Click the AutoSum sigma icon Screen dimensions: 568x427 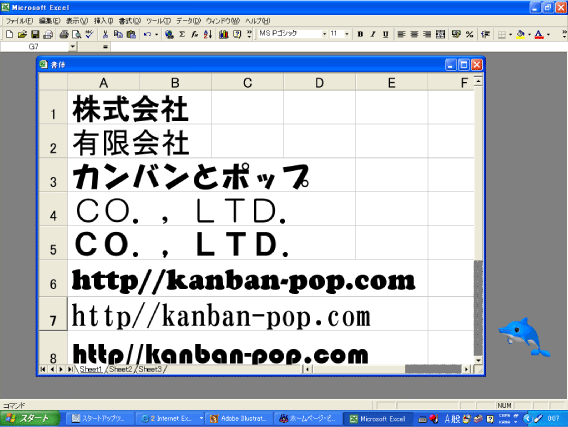click(x=182, y=34)
